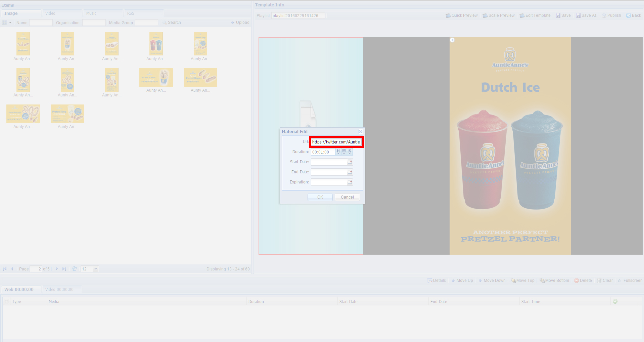Click Move Down
This screenshot has width=644, height=342.
pos(492,281)
